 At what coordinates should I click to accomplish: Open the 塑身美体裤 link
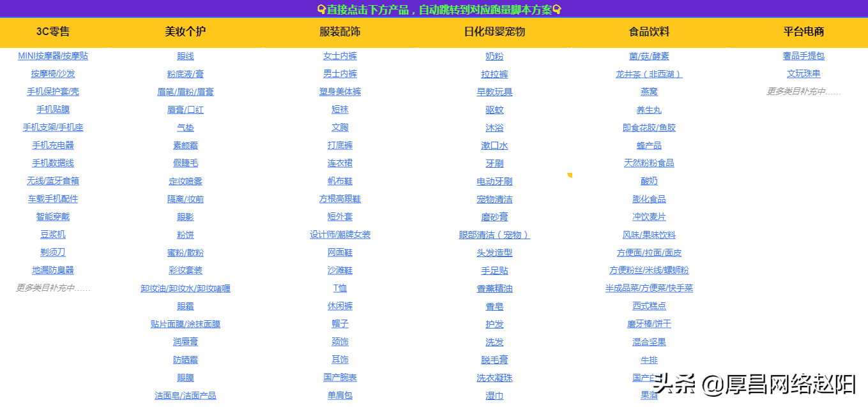click(x=340, y=92)
